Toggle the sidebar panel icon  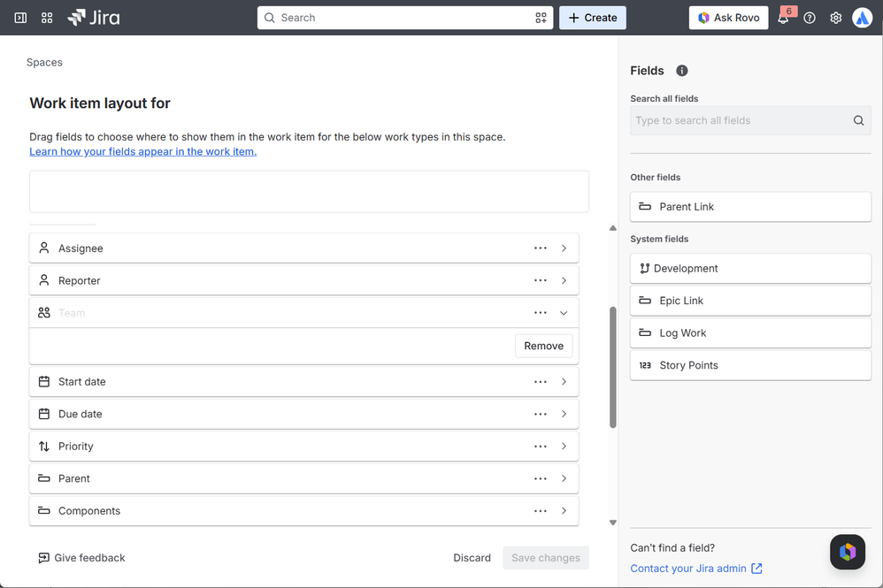(x=20, y=18)
